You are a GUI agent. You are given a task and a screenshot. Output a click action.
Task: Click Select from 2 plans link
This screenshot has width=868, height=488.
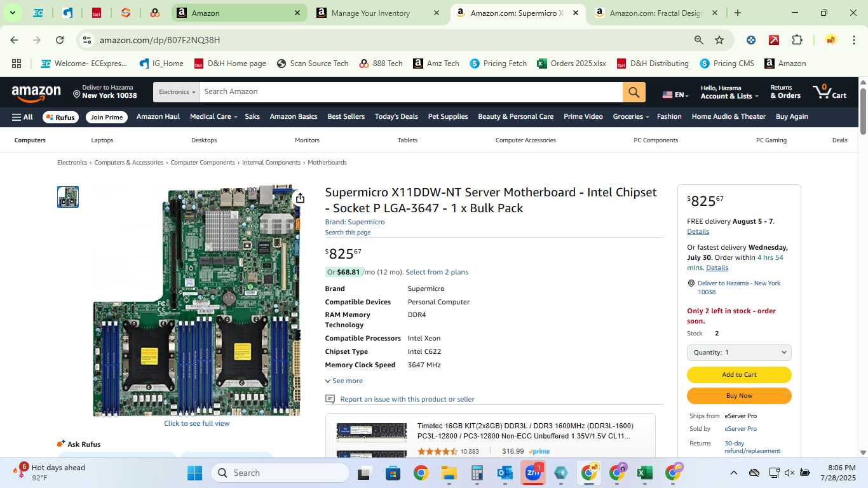click(437, 272)
